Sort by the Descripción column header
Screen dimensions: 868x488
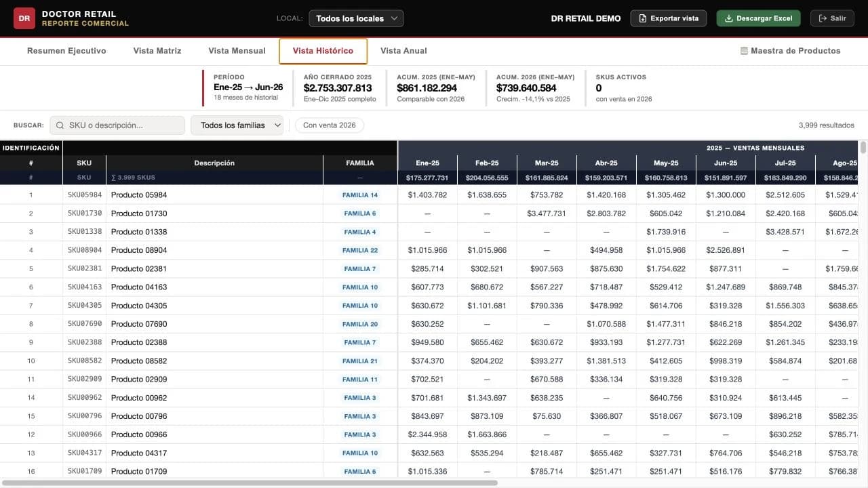click(x=214, y=163)
